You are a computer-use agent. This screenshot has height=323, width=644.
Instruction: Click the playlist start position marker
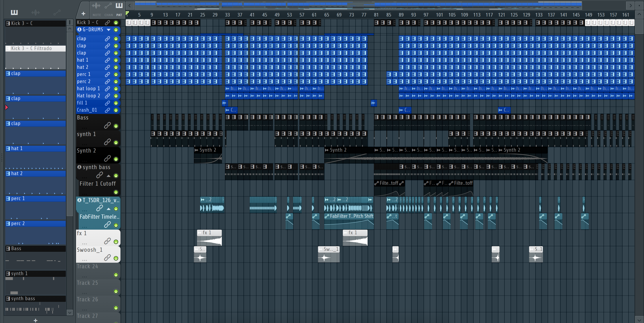[x=127, y=13]
